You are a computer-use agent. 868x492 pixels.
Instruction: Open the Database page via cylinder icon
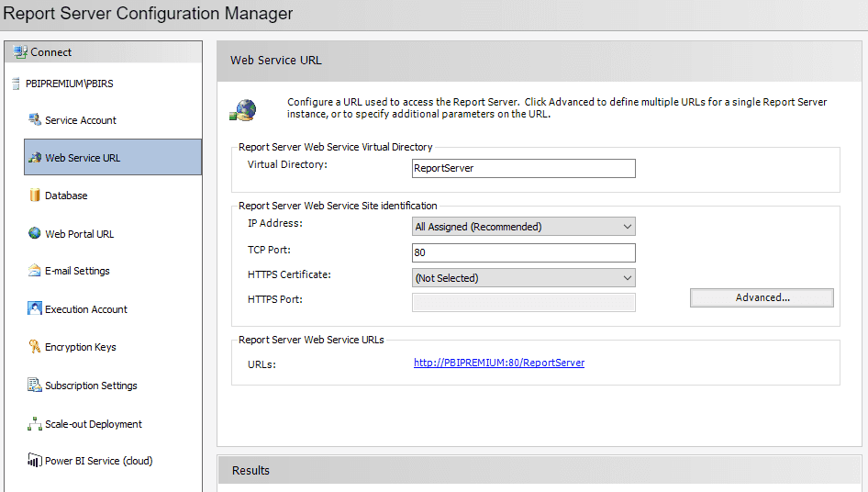point(35,195)
